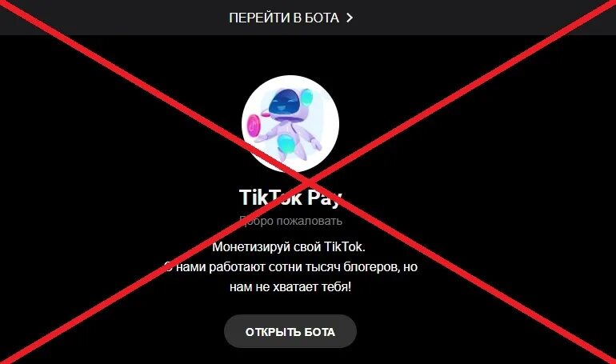Viewport: 616px width, 364px height.
Task: Click the chevron arrow beside ПЕРЕЙТИ В БОТА
Action: [350, 18]
